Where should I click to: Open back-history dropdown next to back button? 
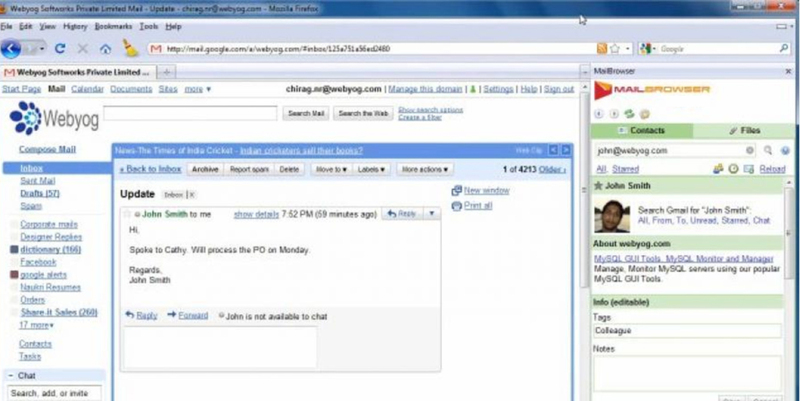pyautogui.click(x=42, y=49)
